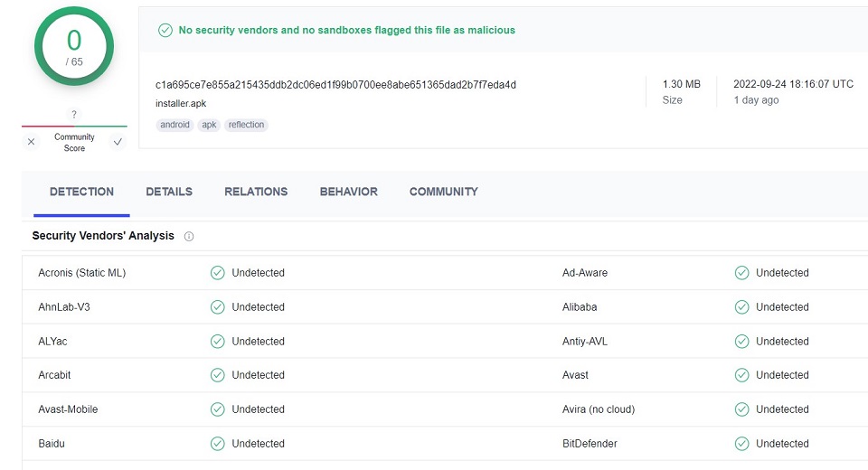Click the android tag

point(175,125)
